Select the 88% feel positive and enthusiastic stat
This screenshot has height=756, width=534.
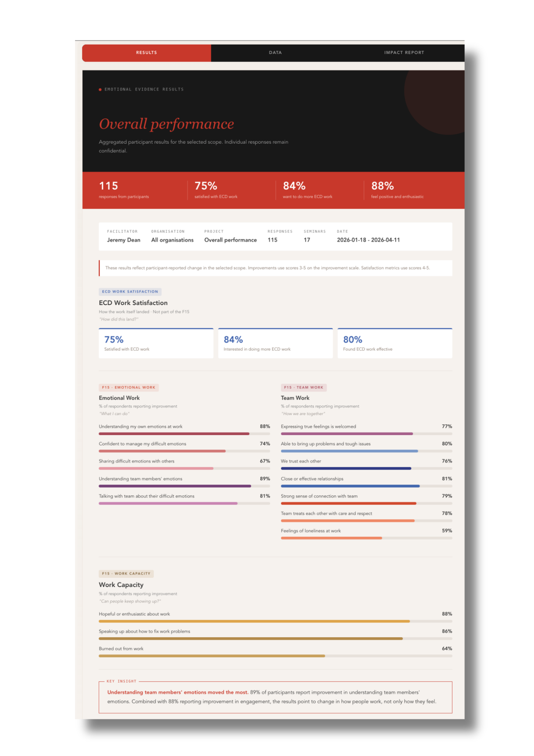point(397,190)
